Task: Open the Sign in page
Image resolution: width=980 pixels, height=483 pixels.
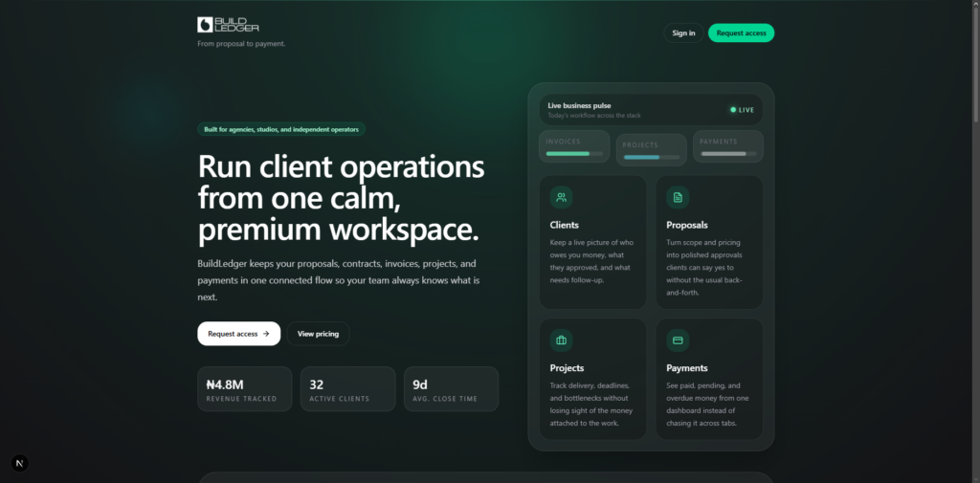Action: coord(683,33)
